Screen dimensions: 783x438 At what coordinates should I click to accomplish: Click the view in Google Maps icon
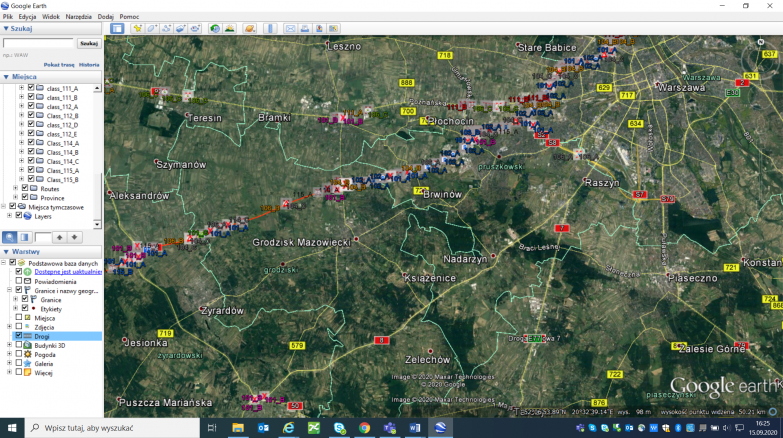pyautogui.click(x=334, y=28)
